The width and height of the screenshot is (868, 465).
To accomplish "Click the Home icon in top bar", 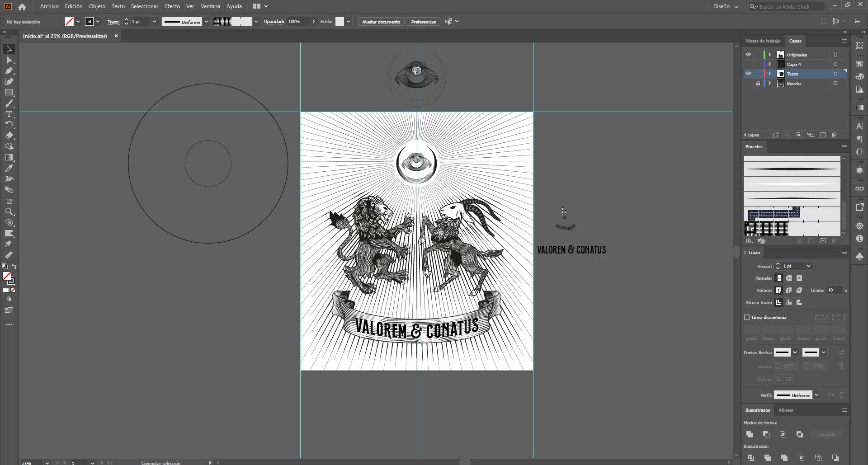I will coord(22,7).
